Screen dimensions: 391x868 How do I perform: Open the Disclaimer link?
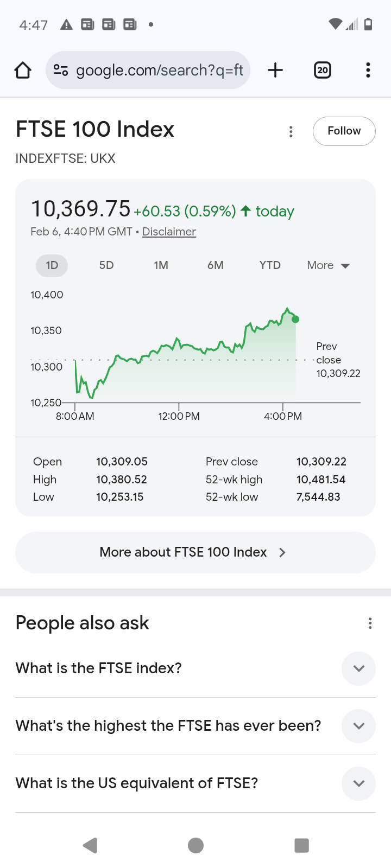pos(169,232)
